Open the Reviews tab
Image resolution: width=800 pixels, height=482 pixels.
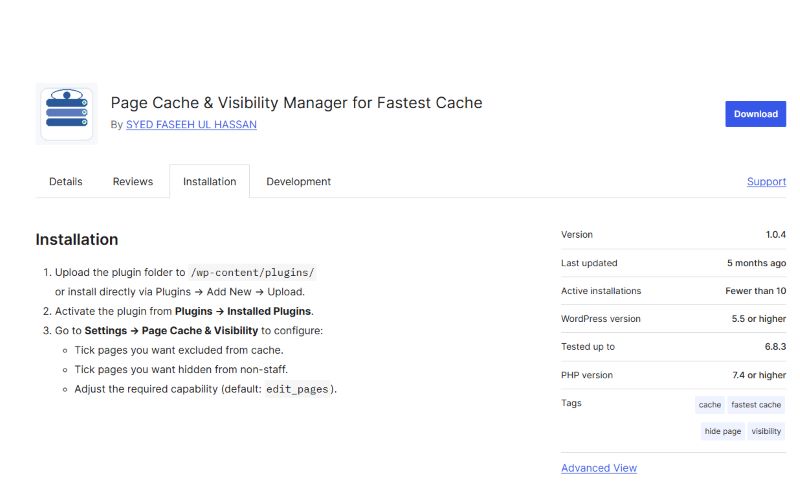pos(133,182)
